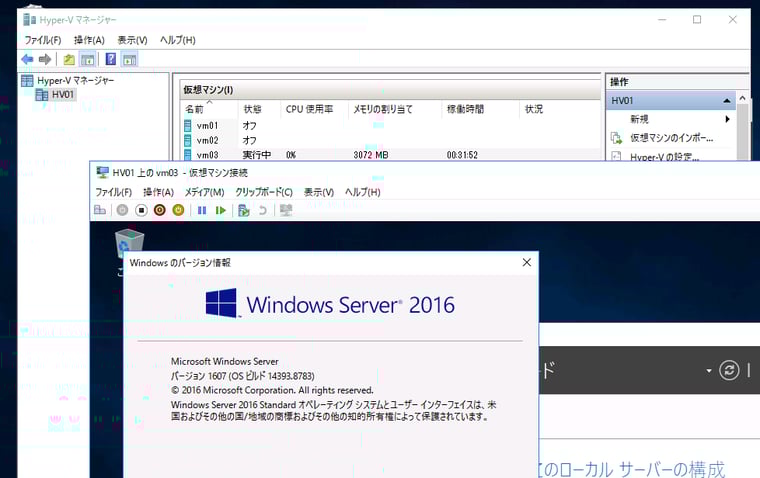Close the Windows のバージョン情報 dialog
The width and height of the screenshot is (760, 478).
(527, 262)
